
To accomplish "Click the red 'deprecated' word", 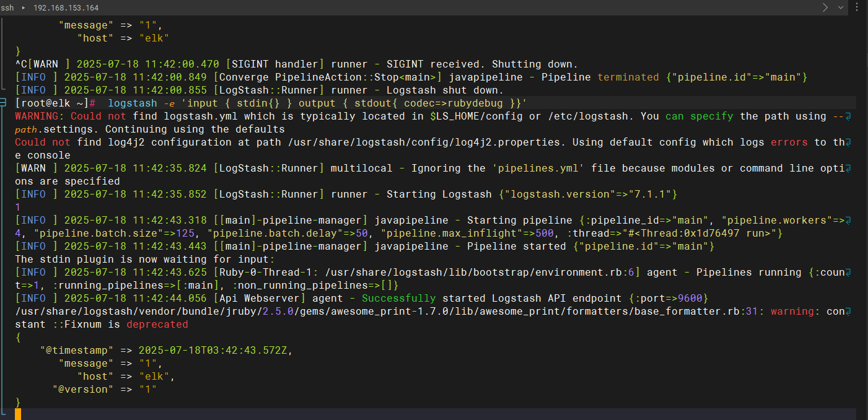I will click(157, 325).
